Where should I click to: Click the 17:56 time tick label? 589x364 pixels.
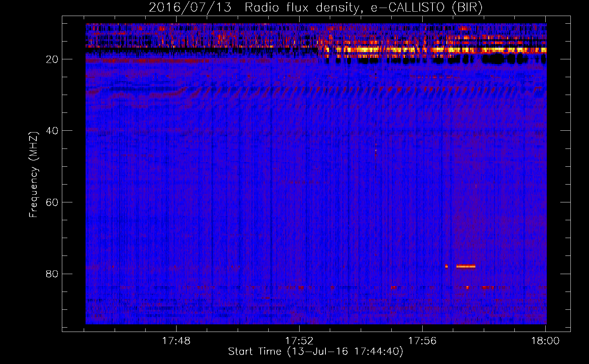pyautogui.click(x=422, y=341)
